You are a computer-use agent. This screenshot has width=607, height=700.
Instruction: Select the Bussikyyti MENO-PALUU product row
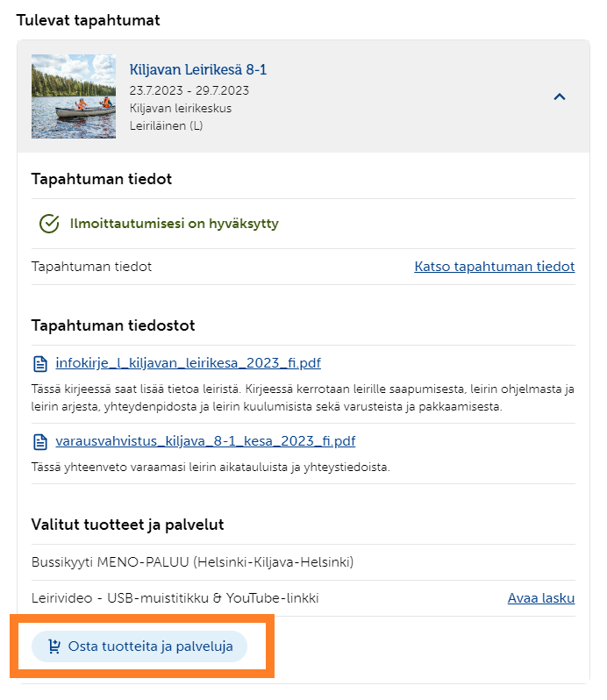(x=303, y=562)
